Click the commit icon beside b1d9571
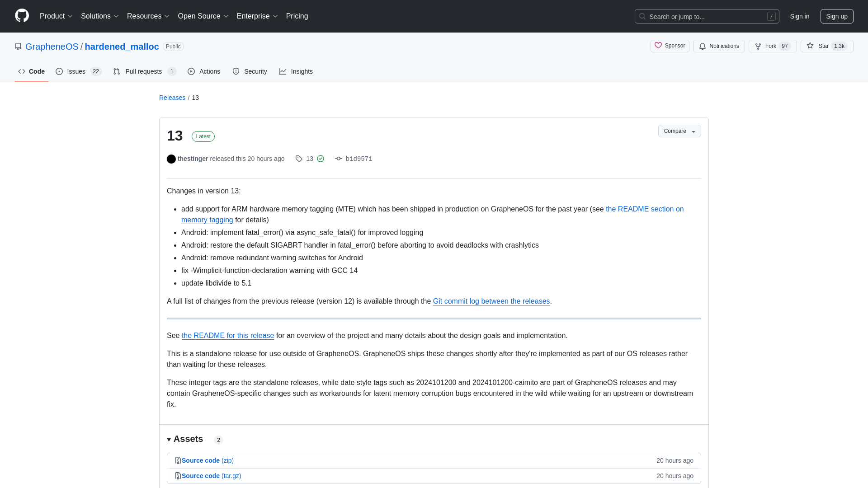 (x=339, y=159)
